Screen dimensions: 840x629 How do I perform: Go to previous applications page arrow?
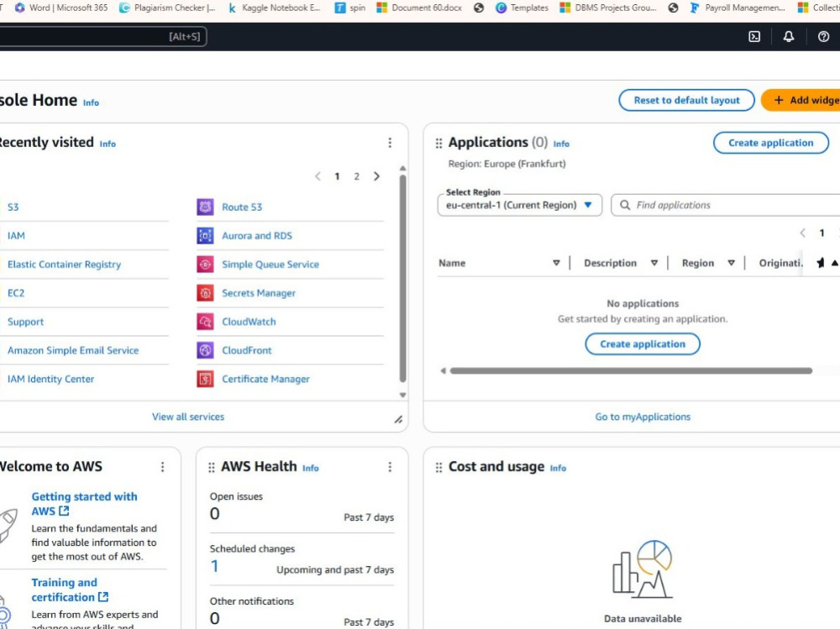coord(802,233)
